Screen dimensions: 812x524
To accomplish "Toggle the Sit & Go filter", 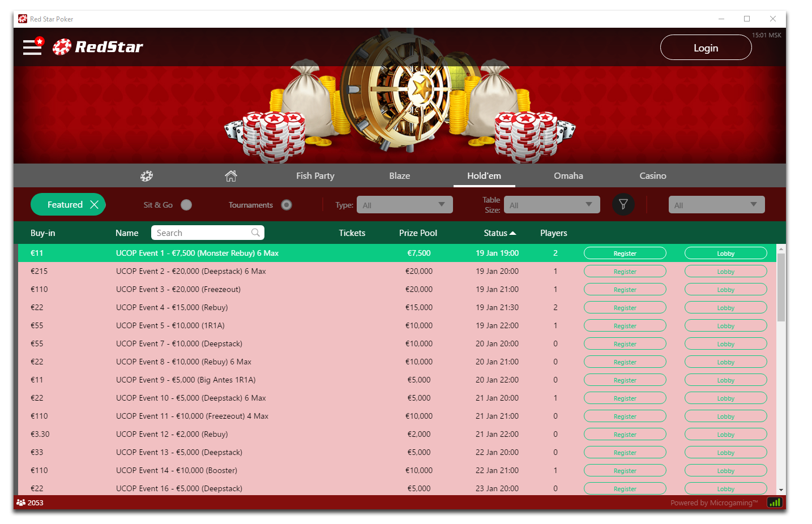I will coord(186,205).
